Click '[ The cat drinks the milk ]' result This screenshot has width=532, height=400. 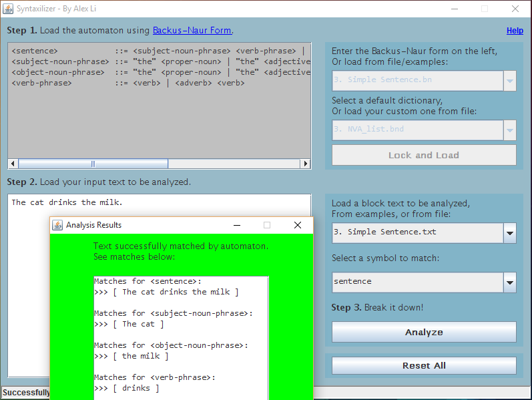pyautogui.click(x=176, y=292)
